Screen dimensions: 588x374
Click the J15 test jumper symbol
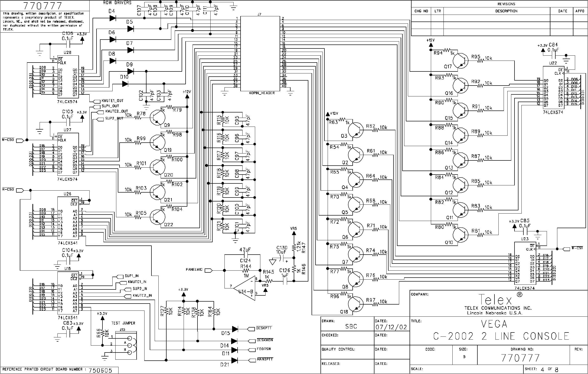point(126,345)
